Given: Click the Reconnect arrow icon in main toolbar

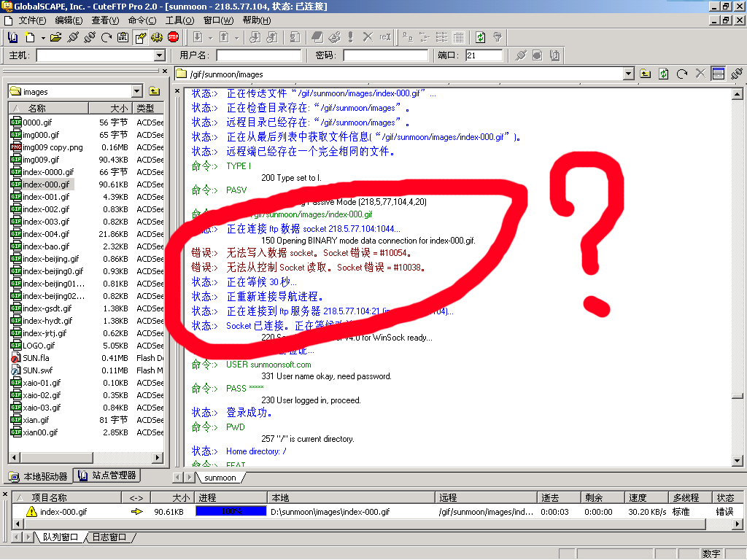Looking at the screenshot, I should pos(107,36).
